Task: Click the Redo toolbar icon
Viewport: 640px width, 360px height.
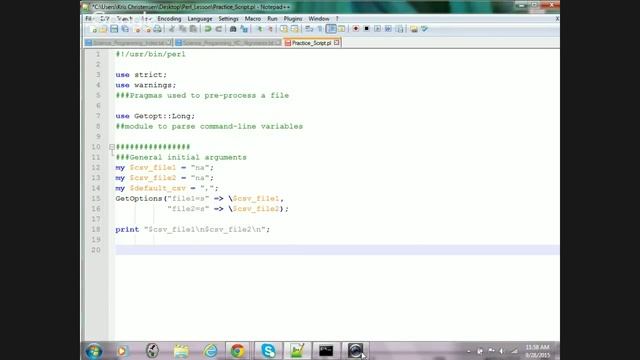Action: click(x=219, y=29)
